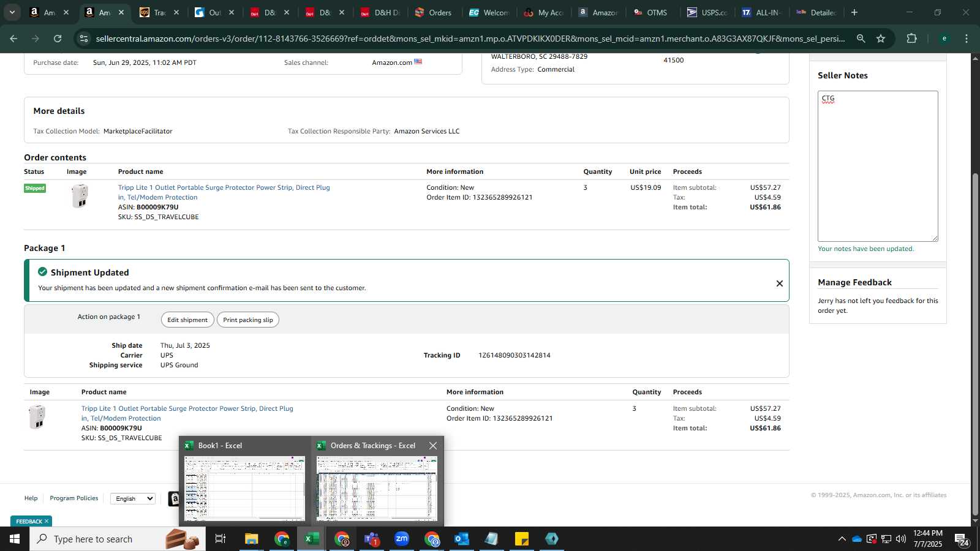Open Chrome three-dot menu
This screenshot has height=551, width=980.
point(967,39)
